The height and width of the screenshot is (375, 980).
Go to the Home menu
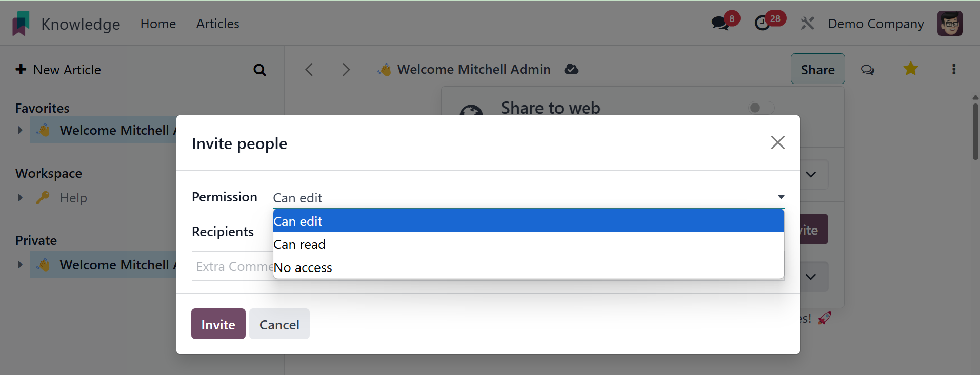158,24
